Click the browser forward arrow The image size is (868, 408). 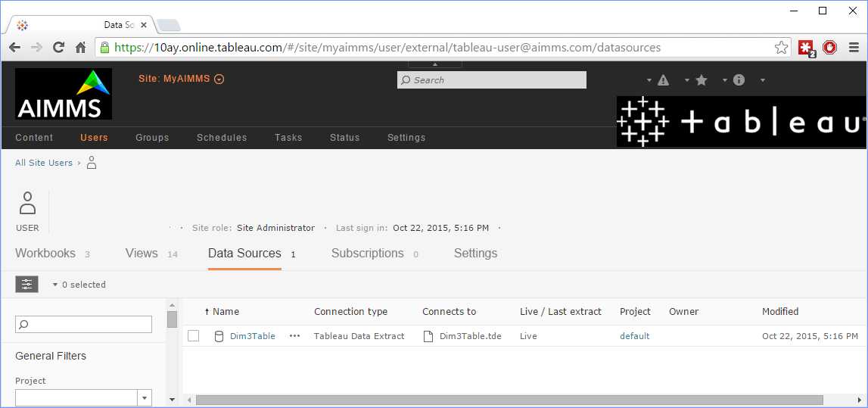coord(36,48)
